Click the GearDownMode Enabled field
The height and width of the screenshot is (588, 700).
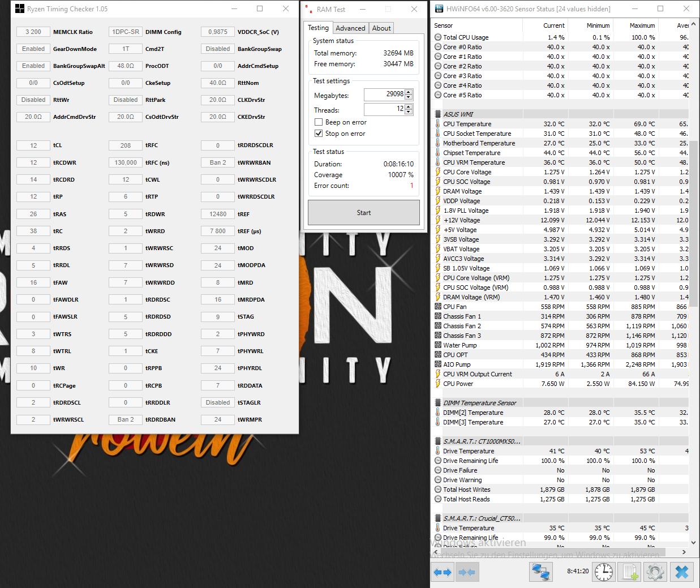tap(33, 49)
